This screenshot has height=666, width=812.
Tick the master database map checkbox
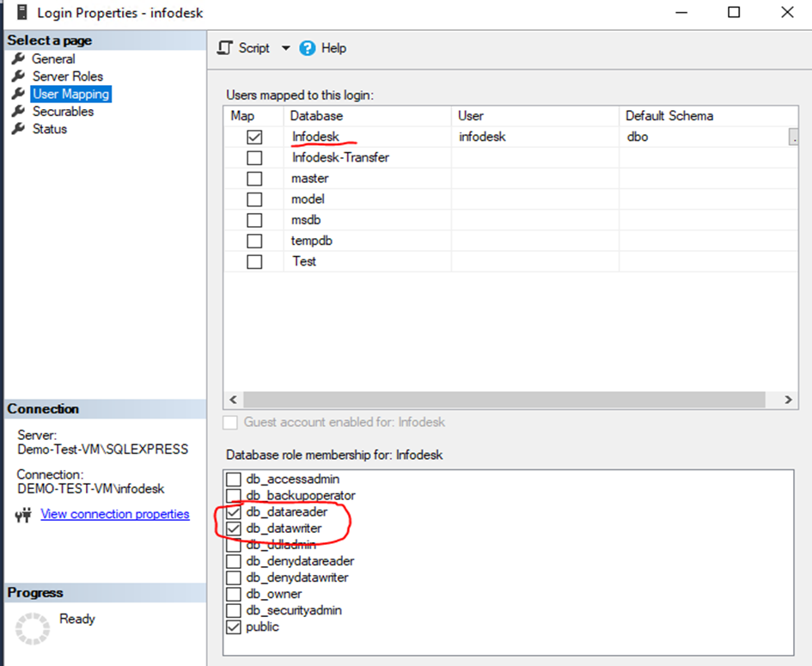click(x=254, y=179)
